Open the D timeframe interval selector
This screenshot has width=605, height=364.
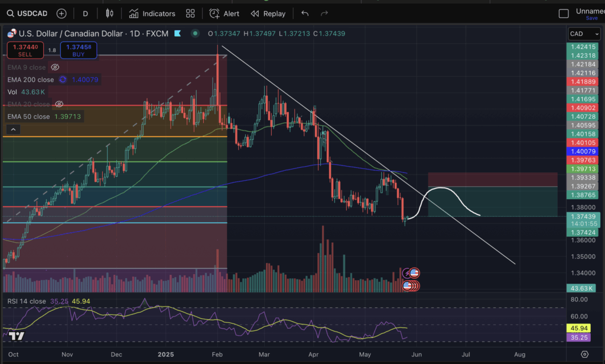(86, 13)
